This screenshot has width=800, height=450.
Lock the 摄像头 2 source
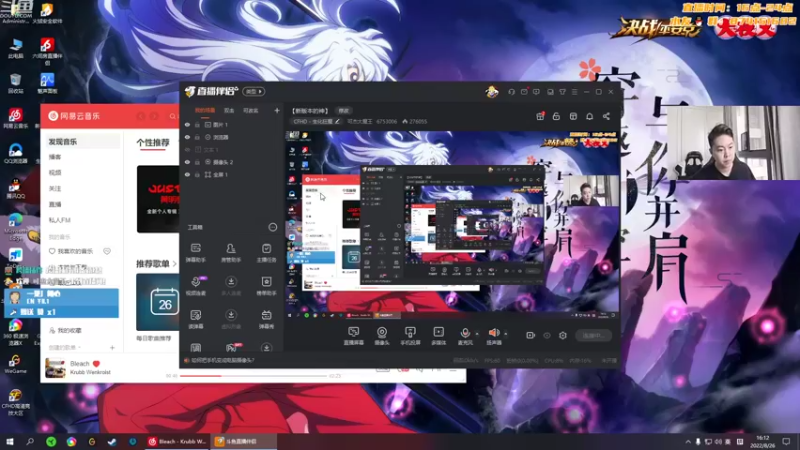197,162
